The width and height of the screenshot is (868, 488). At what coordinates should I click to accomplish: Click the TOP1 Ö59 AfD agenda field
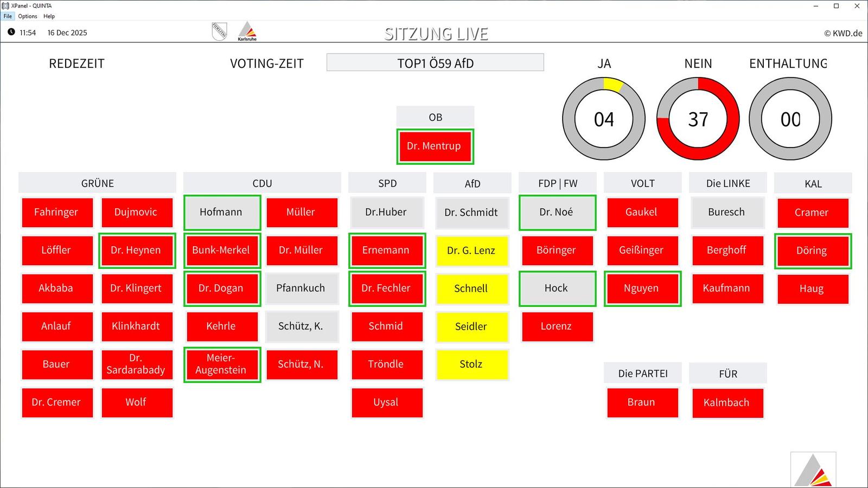tap(435, 63)
